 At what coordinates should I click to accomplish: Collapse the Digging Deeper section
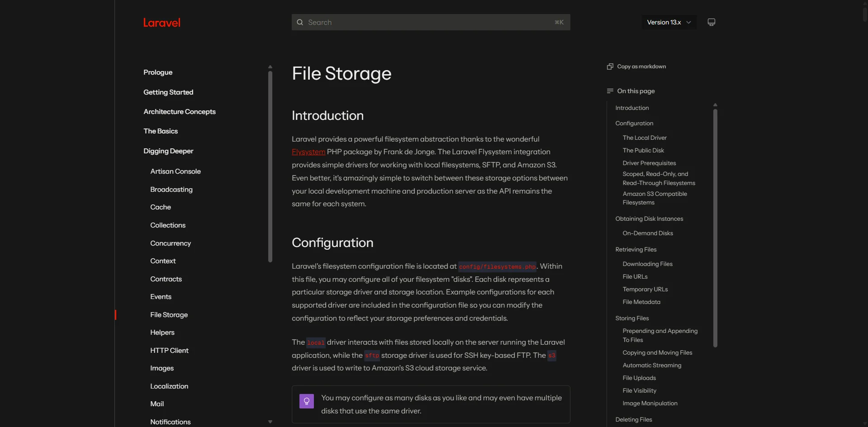168,151
